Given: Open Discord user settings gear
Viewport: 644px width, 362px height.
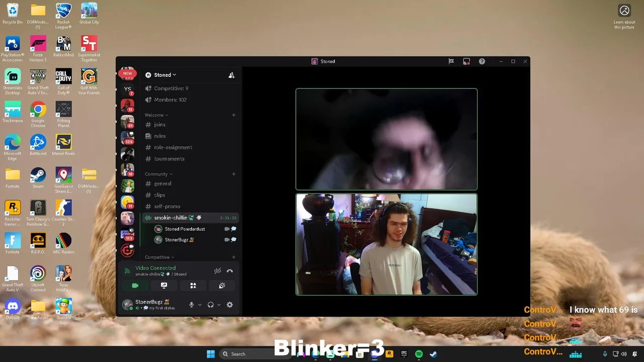Looking at the screenshot, I should pos(230,305).
